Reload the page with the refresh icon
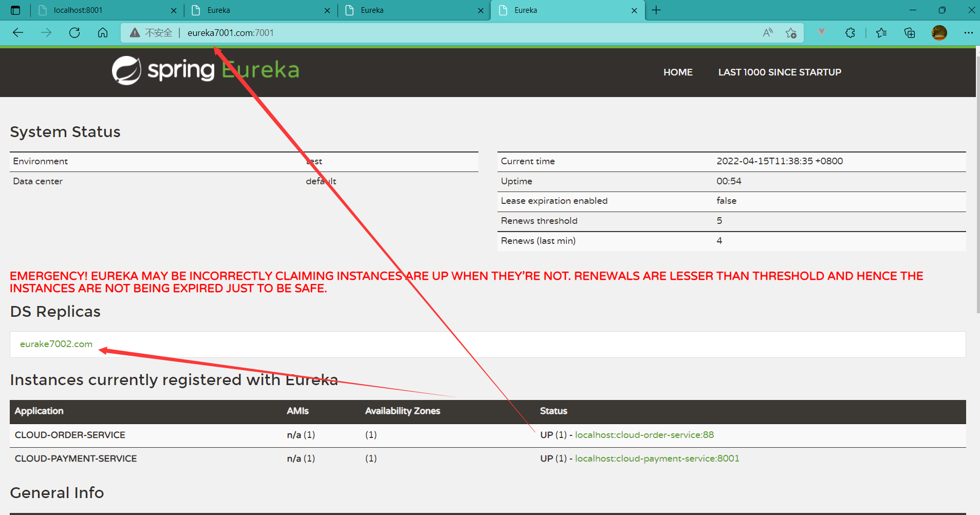This screenshot has width=980, height=515. (75, 33)
